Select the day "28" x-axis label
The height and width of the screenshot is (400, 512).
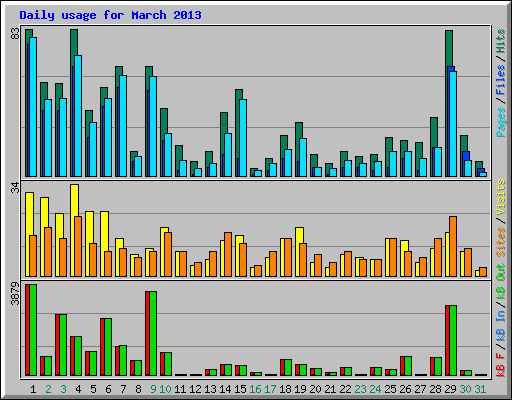[x=435, y=389]
